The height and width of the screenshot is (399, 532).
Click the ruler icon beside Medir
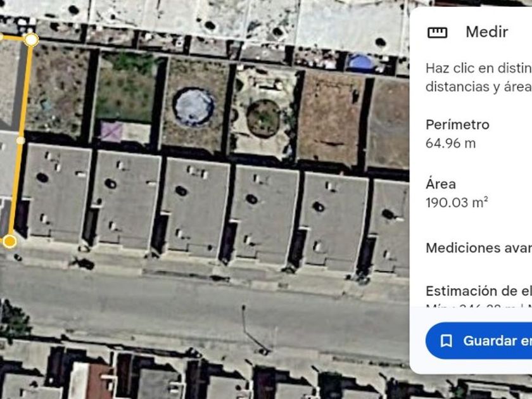438,32
